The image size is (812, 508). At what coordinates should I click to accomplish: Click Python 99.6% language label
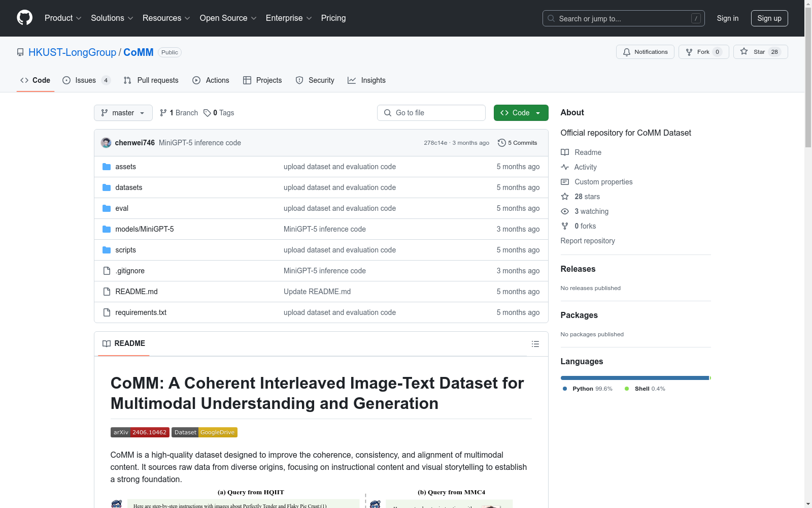coord(588,389)
